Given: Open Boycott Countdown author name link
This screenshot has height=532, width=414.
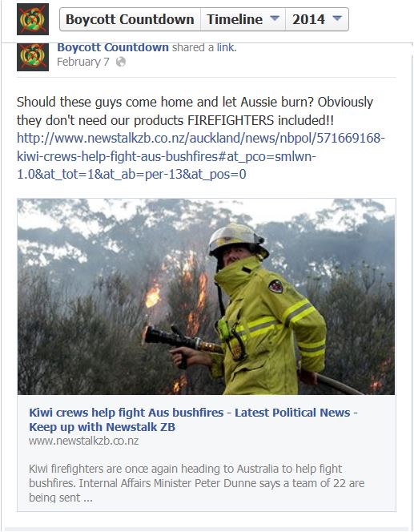Looking at the screenshot, I should point(113,47).
